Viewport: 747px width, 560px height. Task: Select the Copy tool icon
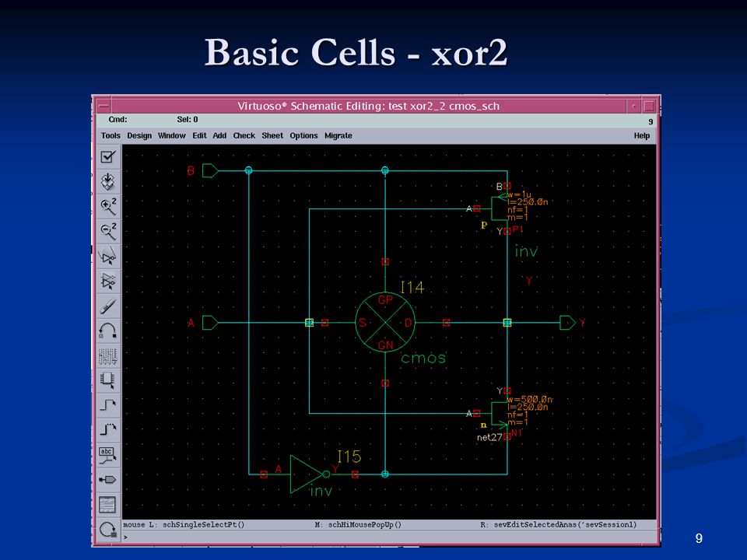[x=108, y=281]
